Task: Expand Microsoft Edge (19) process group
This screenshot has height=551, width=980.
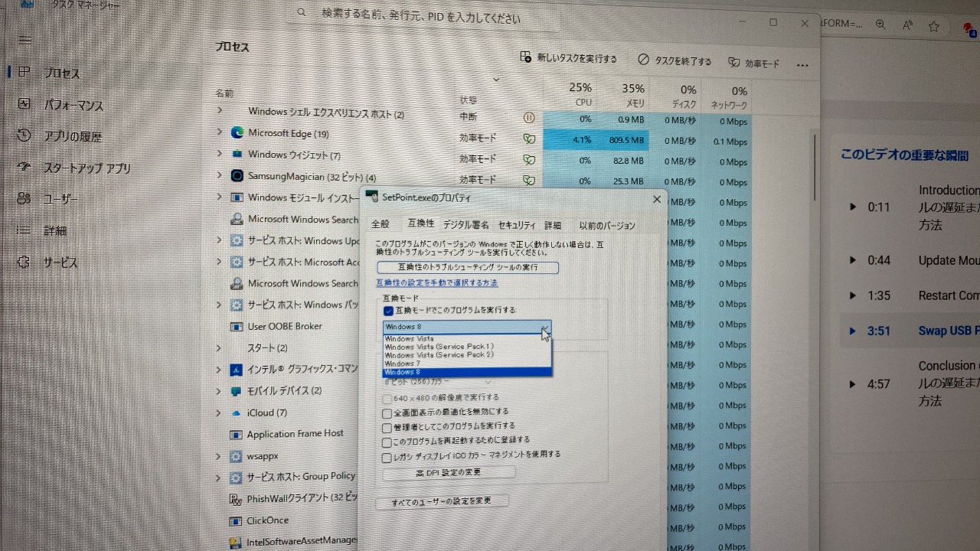Action: click(219, 132)
